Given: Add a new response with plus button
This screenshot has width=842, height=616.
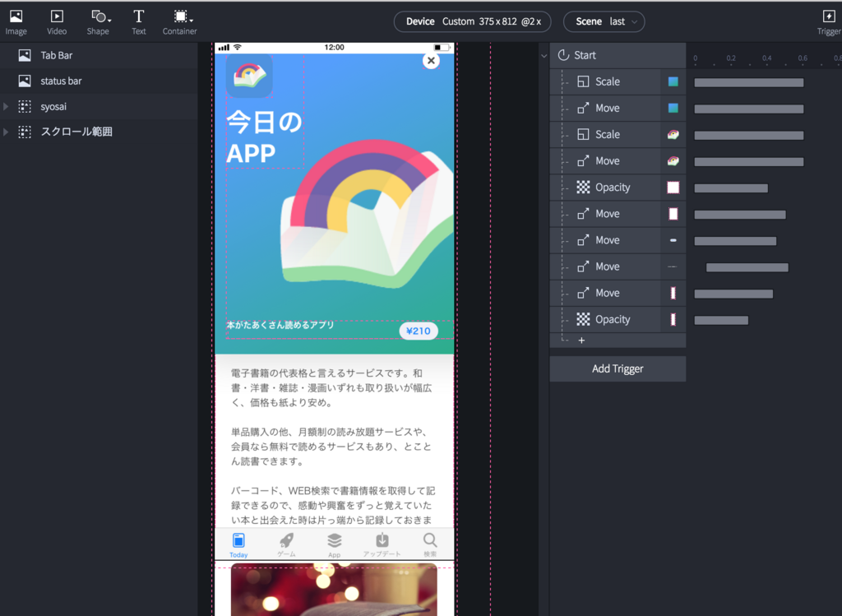Looking at the screenshot, I should (581, 340).
